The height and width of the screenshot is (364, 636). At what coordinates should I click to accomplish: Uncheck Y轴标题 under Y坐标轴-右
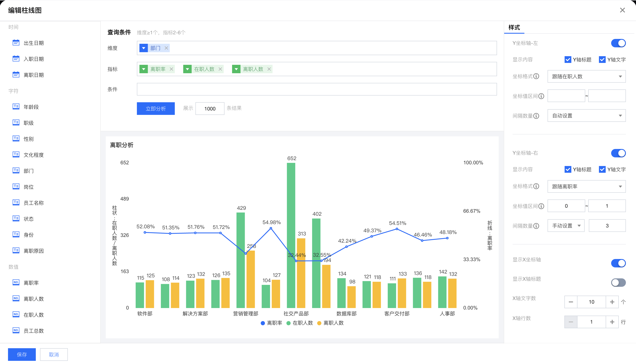[x=568, y=170]
